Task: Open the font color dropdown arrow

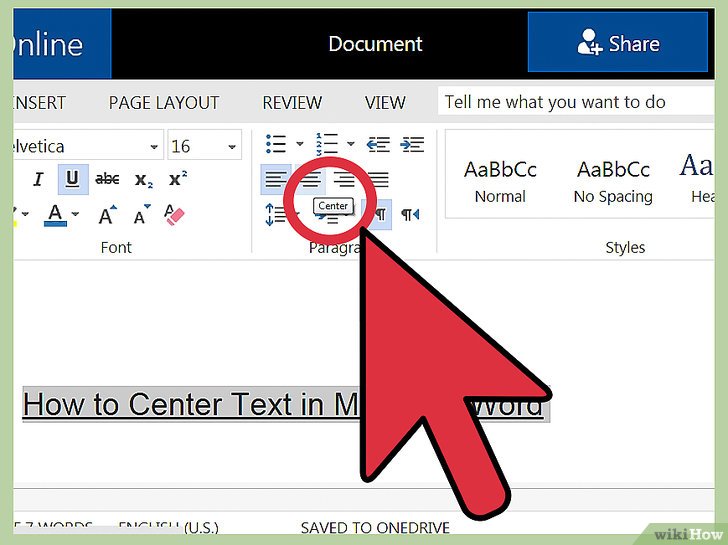Action: (x=75, y=214)
